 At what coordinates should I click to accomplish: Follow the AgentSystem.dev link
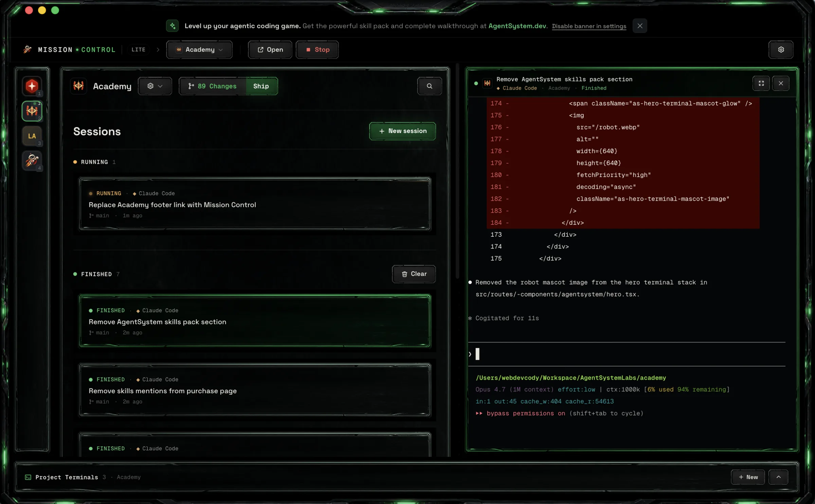point(517,26)
